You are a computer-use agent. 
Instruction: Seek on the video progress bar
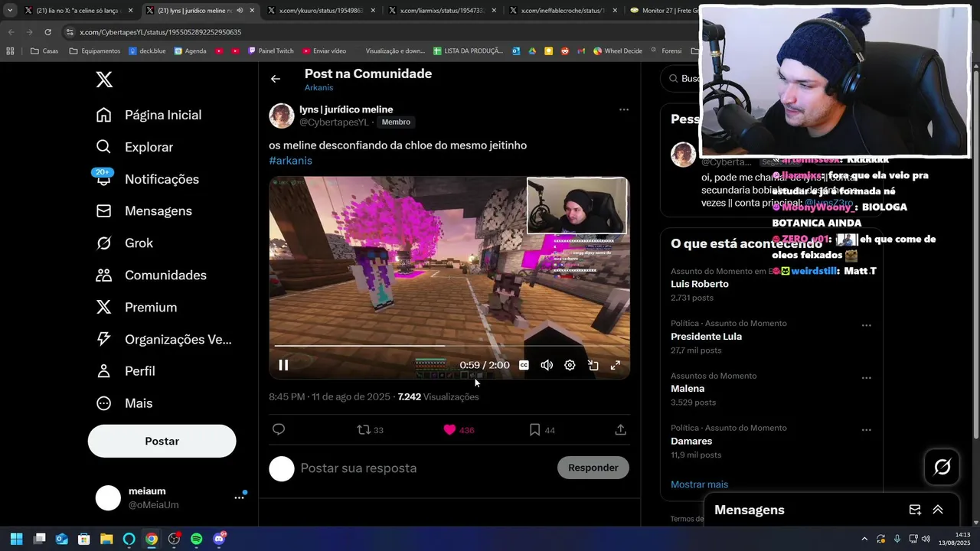pyautogui.click(x=449, y=346)
